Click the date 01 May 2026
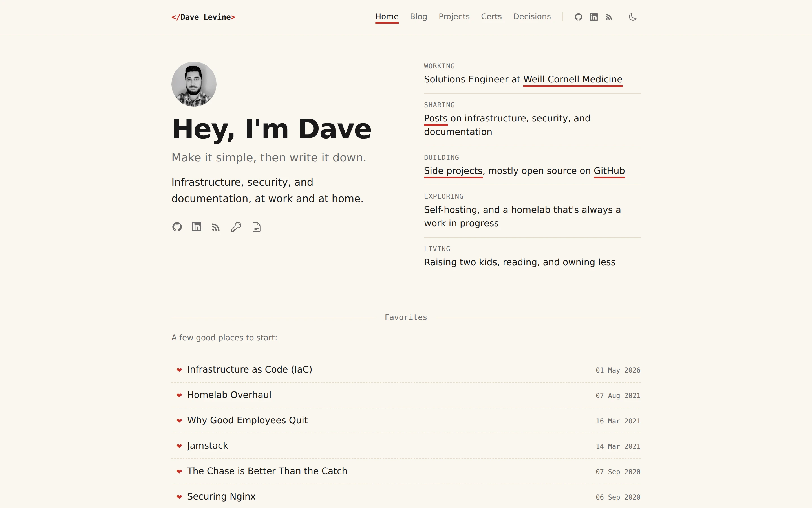The height and width of the screenshot is (508, 812). [618, 370]
